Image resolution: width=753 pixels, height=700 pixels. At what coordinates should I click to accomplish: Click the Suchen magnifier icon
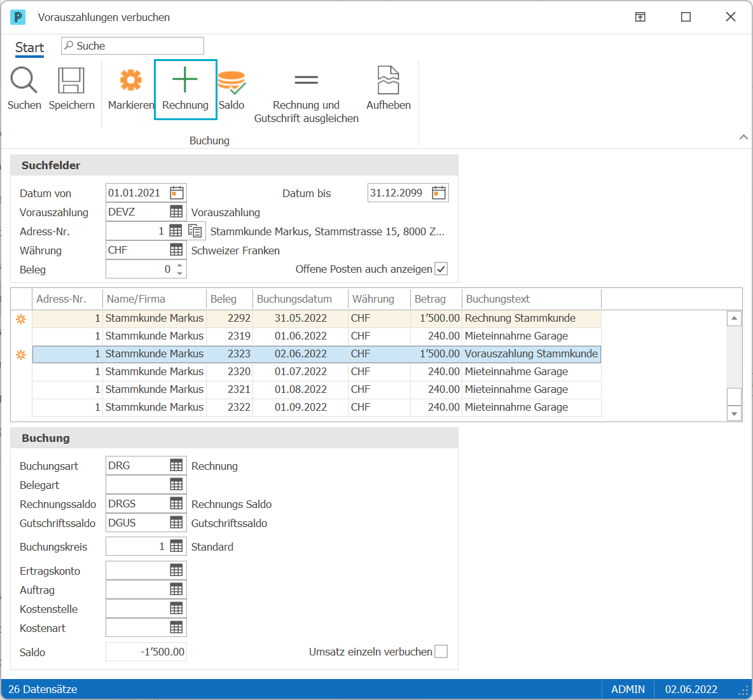click(x=24, y=79)
